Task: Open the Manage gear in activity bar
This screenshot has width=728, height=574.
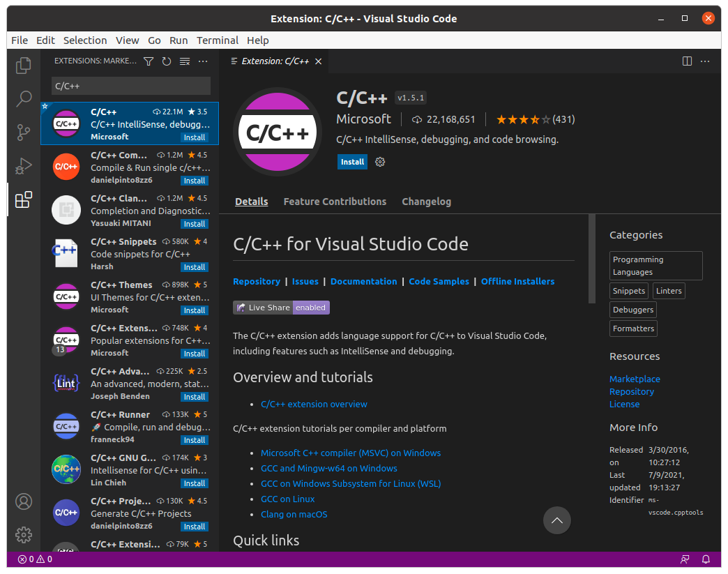Action: click(24, 535)
